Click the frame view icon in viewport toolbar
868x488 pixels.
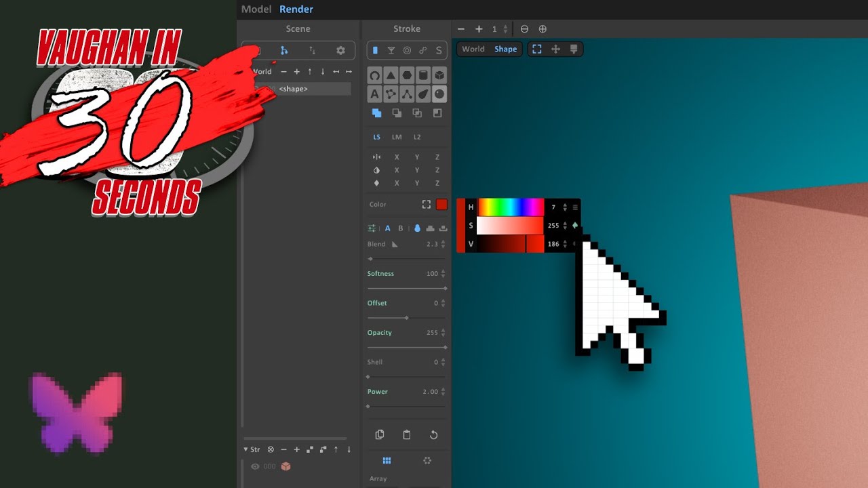pos(537,49)
